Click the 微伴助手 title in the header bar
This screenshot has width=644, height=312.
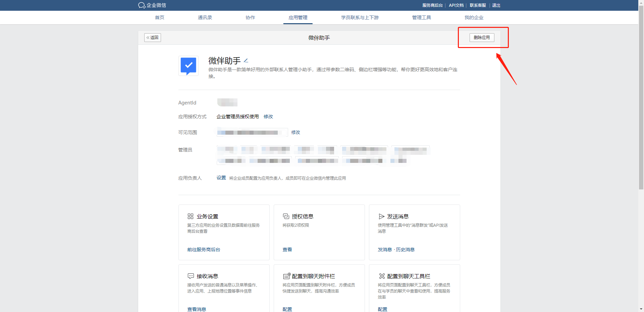[319, 38]
